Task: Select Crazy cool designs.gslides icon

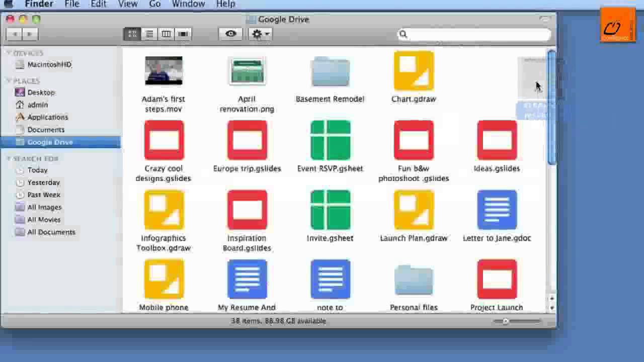Action: coord(164,140)
